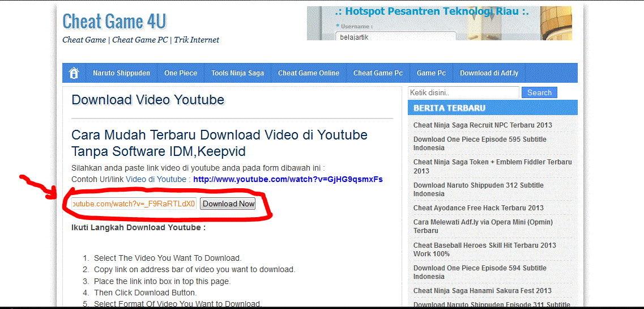This screenshot has width=644, height=309.
Task: Open 'Cheat Ninja Saga Hanami Sakura Fest 2013'
Action: pyautogui.click(x=482, y=290)
